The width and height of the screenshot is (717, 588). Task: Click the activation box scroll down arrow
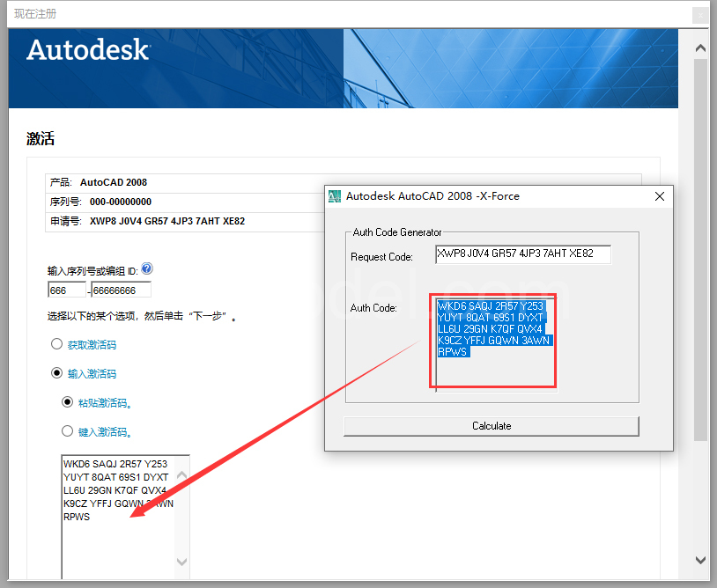[182, 562]
